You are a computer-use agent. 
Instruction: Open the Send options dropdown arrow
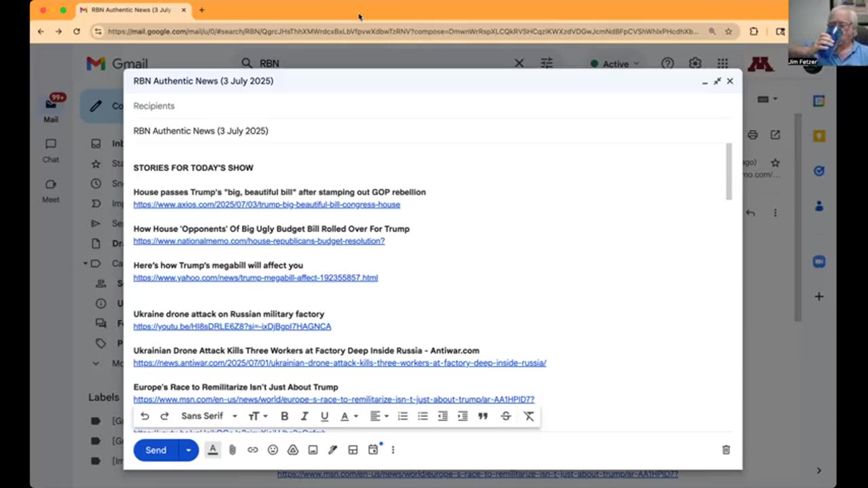click(x=189, y=450)
